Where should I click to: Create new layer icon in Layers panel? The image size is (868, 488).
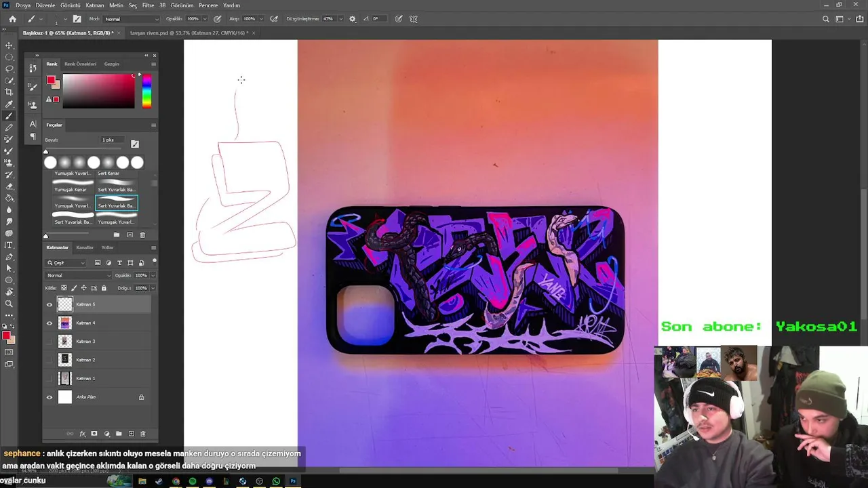click(x=131, y=434)
